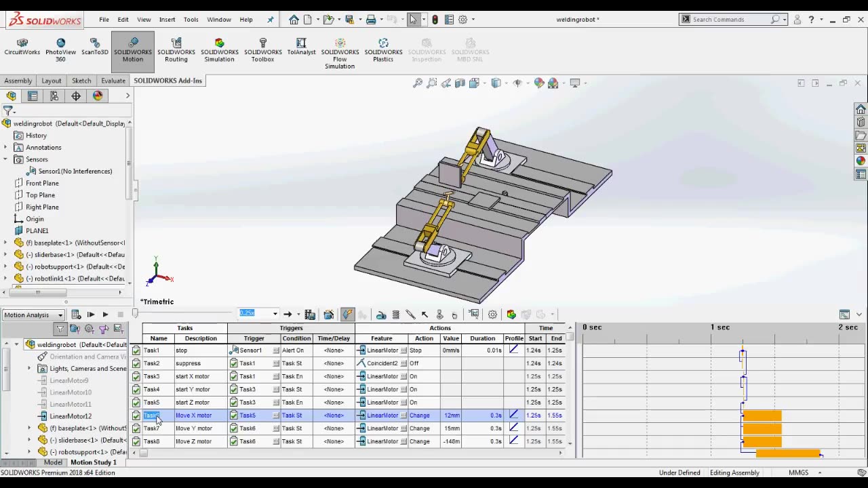The height and width of the screenshot is (488, 868).
Task: Open the ScanTo3D add-in
Action: tap(95, 47)
